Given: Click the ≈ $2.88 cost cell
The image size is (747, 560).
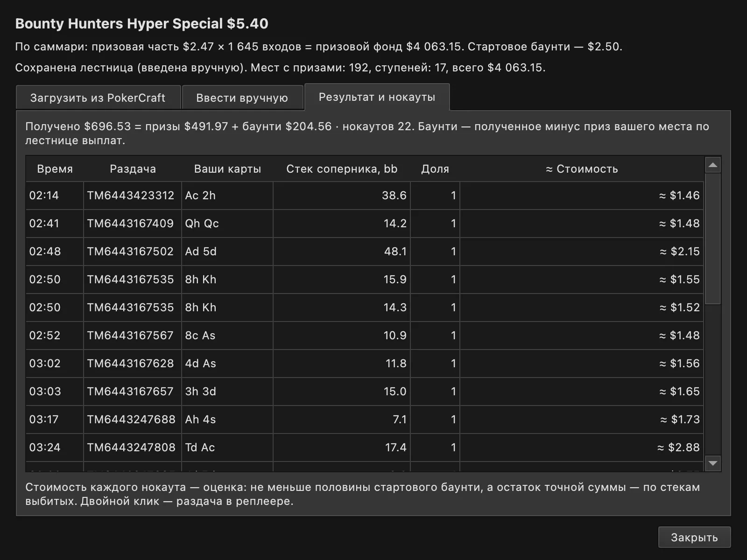Looking at the screenshot, I should click(582, 448).
